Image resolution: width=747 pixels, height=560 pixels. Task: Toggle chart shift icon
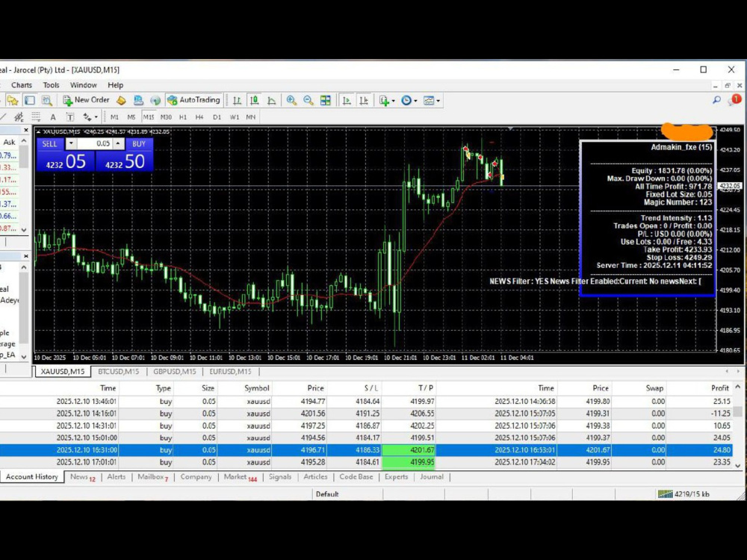click(x=364, y=101)
